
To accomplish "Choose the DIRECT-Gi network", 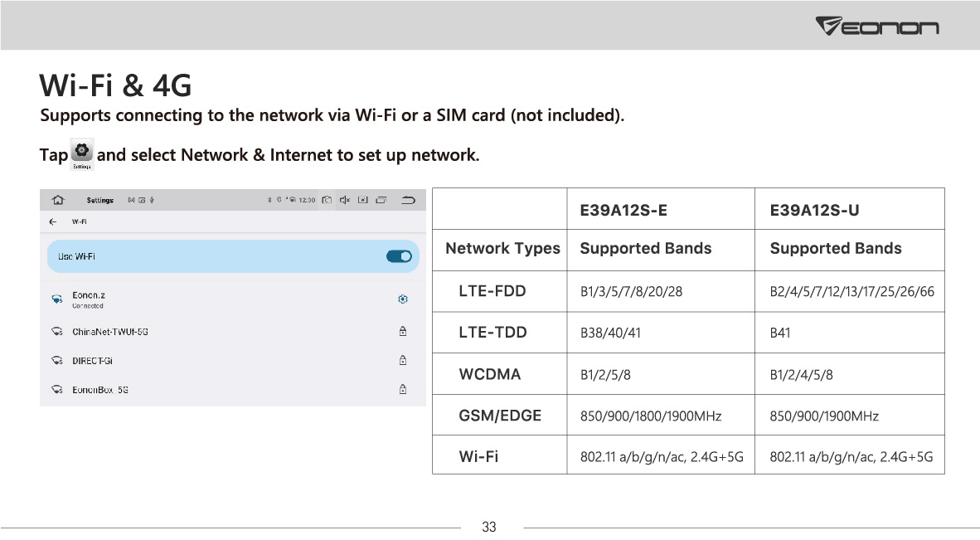I will coord(233,360).
